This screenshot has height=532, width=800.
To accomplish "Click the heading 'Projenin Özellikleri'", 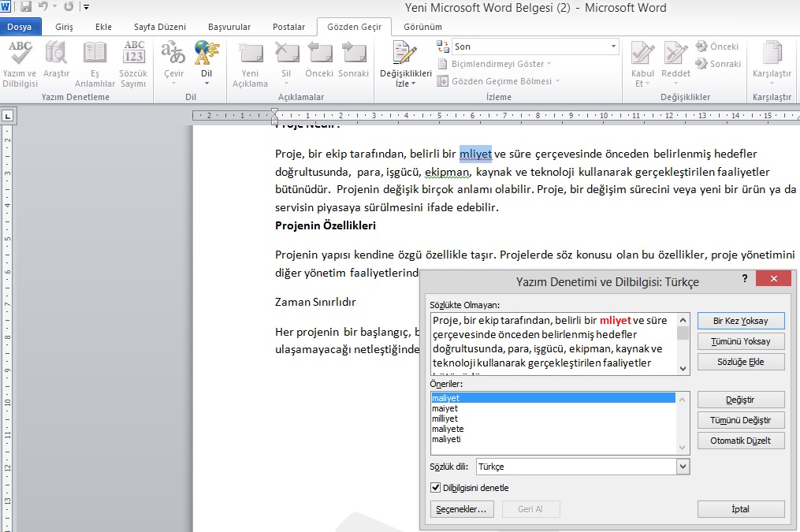I will 326,225.
